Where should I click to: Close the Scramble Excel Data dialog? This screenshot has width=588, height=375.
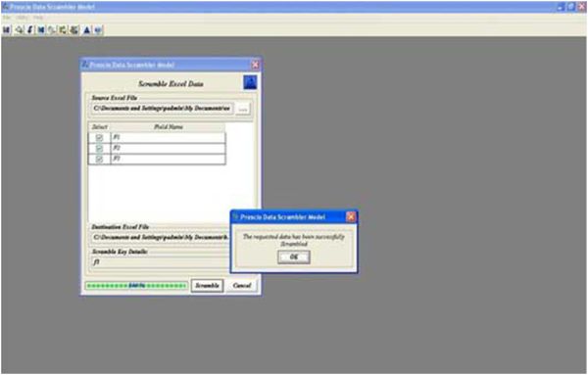pos(256,65)
